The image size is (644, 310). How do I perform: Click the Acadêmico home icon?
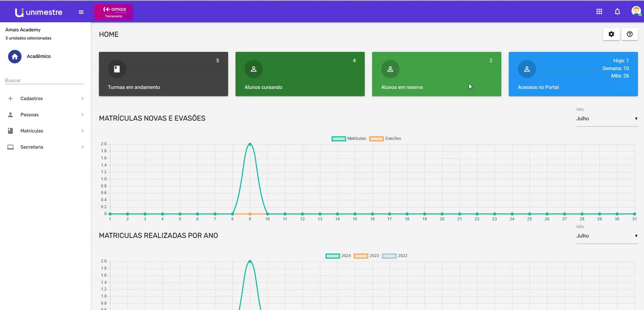tap(15, 56)
